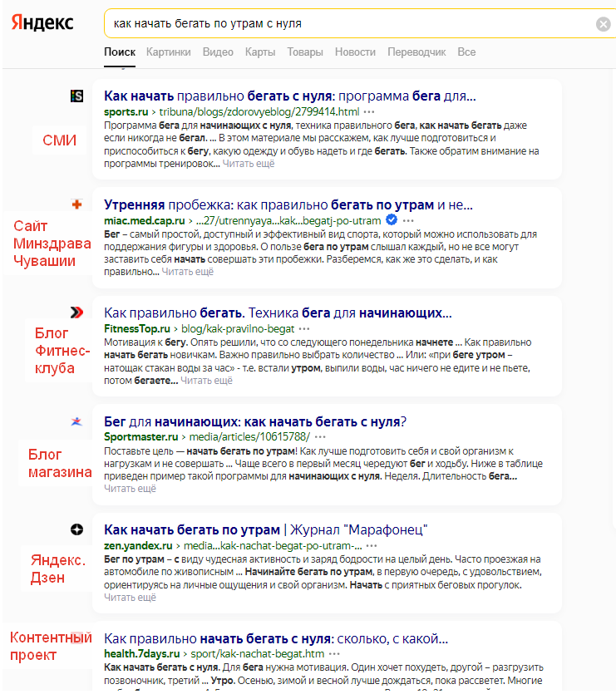The image size is (616, 699).
Task: Open result 'Как начать бегать по утрам | Журнал Марафонец'
Action: [266, 529]
